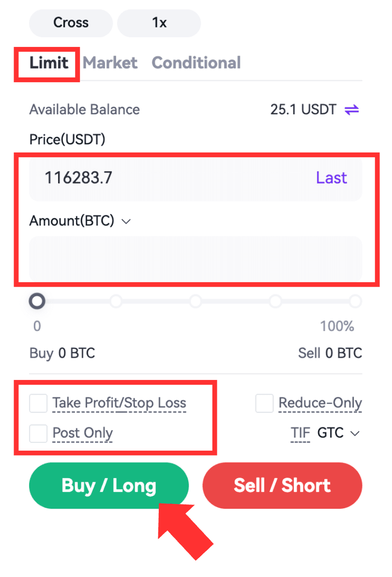Open the Amount(BTC) unit dropdown
Screen dimensions: 392x577
[126, 221]
